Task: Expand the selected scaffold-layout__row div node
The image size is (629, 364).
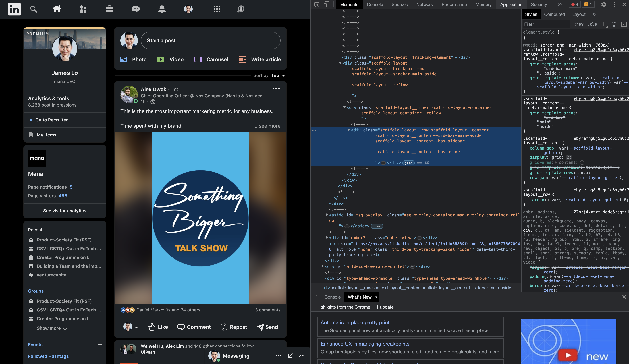Action: tap(349, 130)
